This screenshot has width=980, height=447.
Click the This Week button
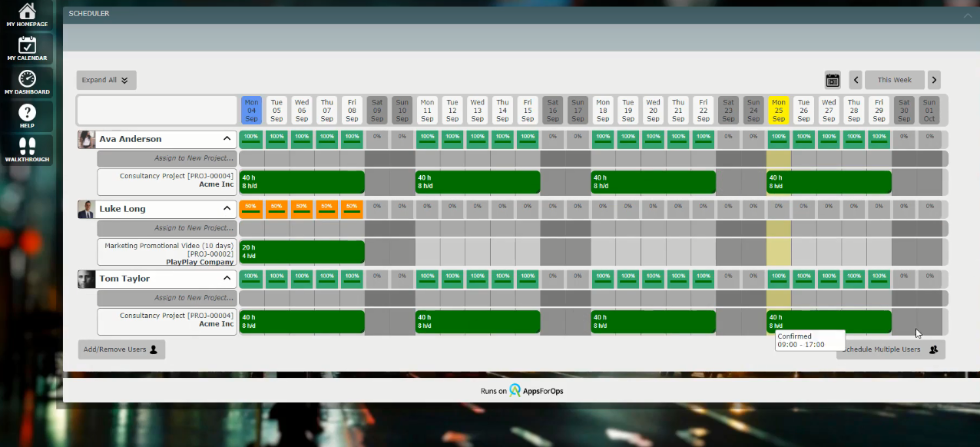(x=894, y=80)
